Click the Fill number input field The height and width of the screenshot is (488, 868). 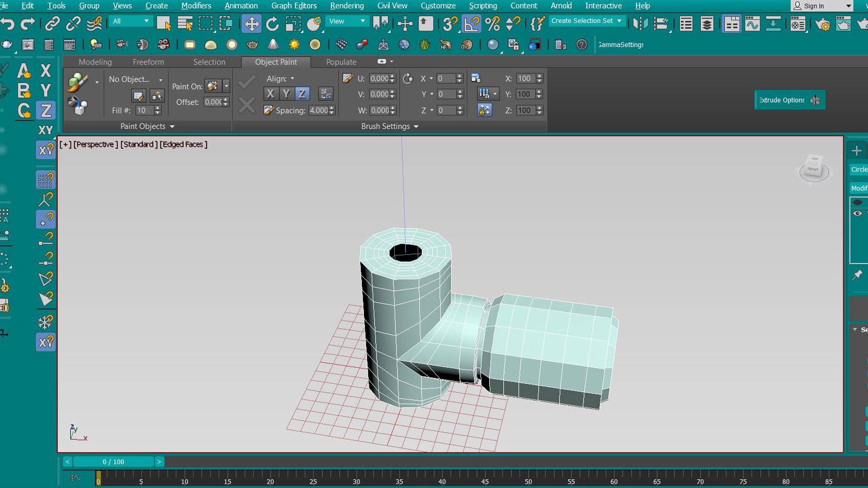tap(144, 110)
